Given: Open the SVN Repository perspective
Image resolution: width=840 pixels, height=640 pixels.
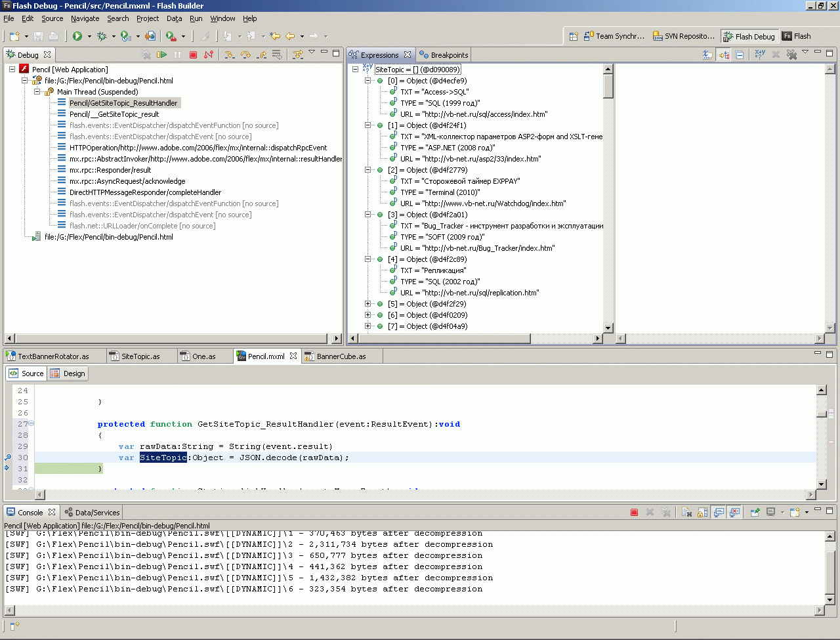Looking at the screenshot, I should [x=684, y=36].
